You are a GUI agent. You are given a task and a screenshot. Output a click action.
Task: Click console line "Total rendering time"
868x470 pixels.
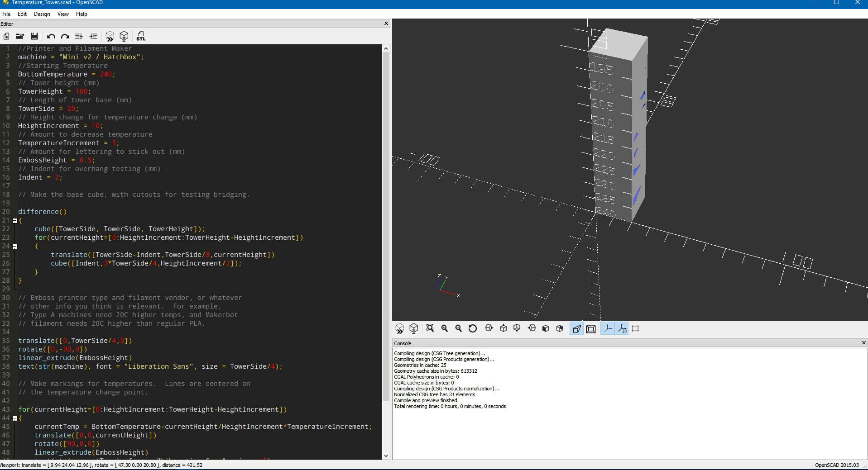[x=450, y=406]
